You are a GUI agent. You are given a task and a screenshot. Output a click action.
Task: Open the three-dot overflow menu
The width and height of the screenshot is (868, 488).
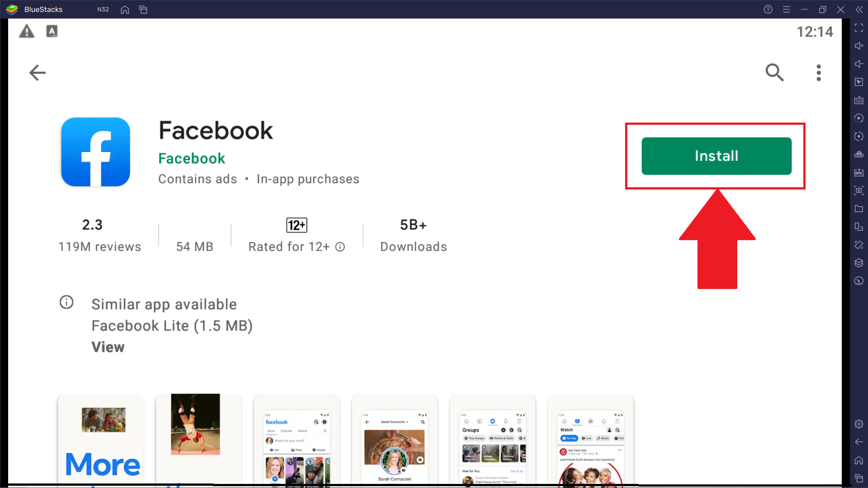click(x=818, y=72)
